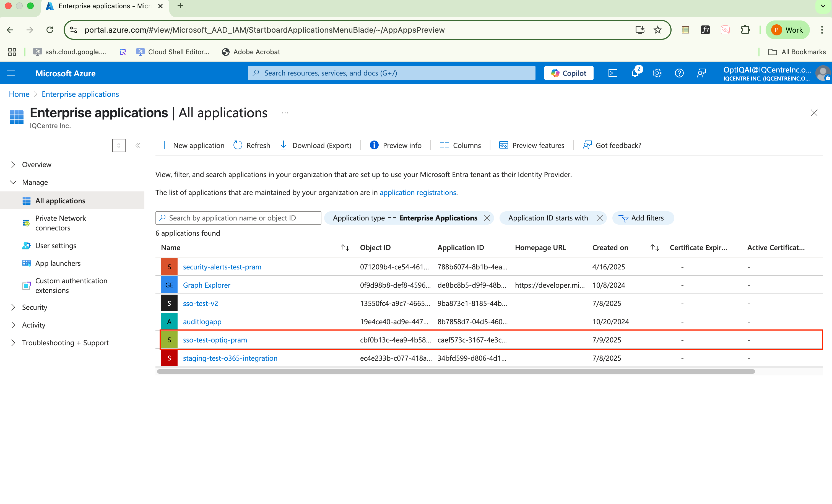Sort the table by Created on arrows

point(655,248)
